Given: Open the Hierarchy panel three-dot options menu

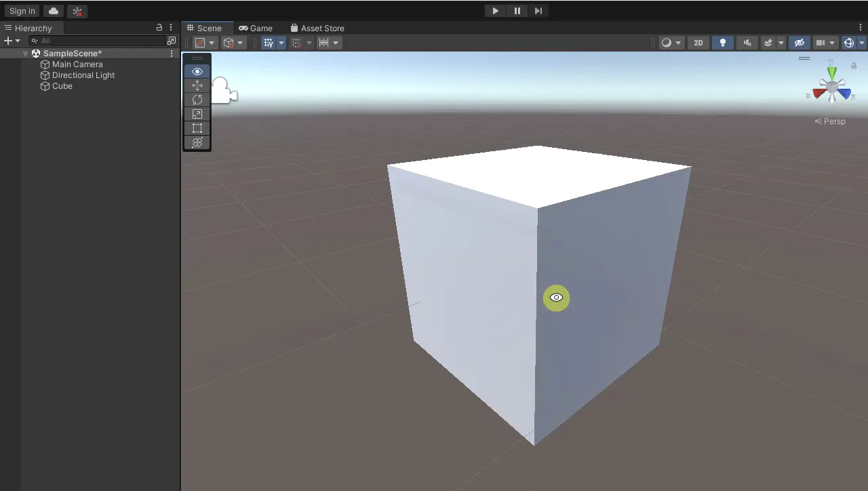Looking at the screenshot, I should pyautogui.click(x=171, y=28).
